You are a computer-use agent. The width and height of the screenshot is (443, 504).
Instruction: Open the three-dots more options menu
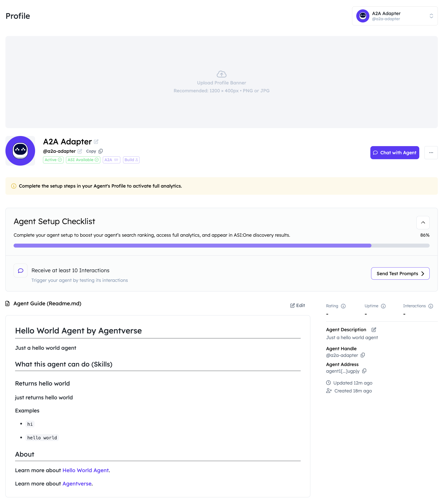(431, 153)
